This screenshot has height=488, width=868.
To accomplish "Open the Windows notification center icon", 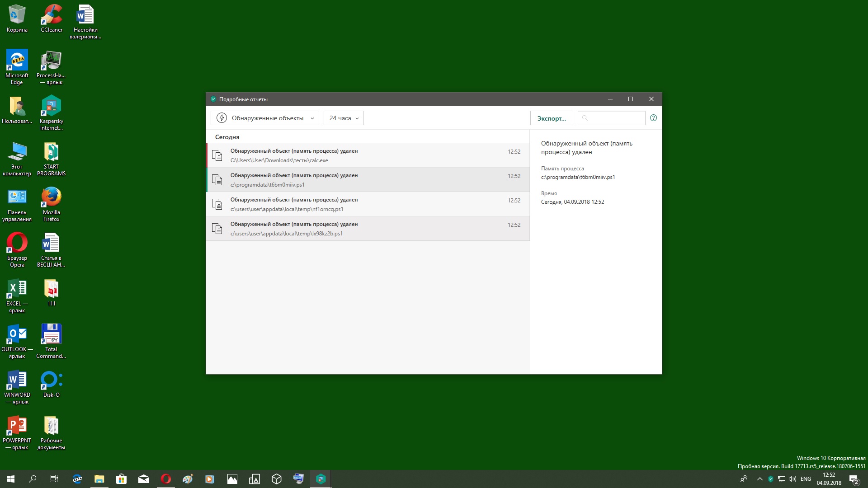I will pos(854,479).
